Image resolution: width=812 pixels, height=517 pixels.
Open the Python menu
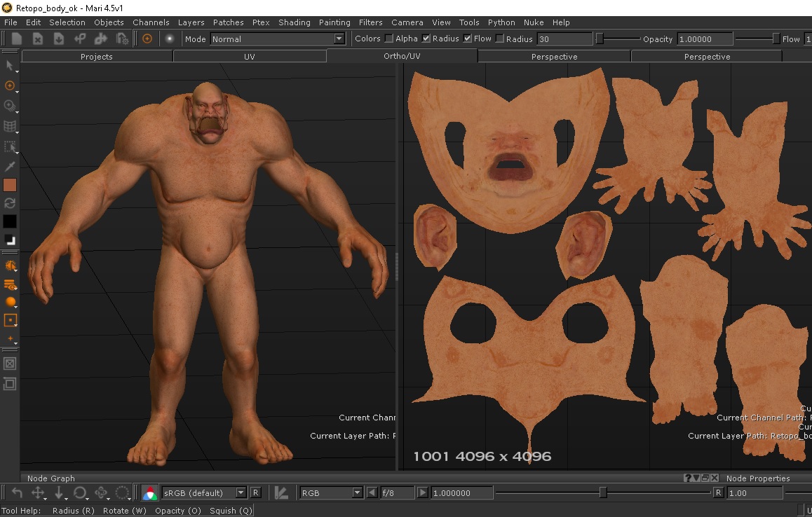[x=501, y=22]
